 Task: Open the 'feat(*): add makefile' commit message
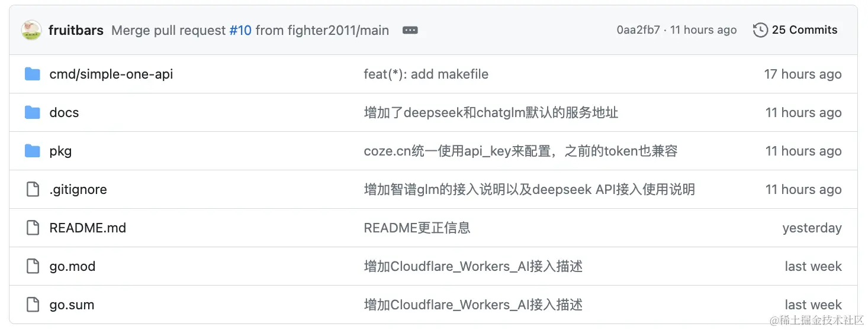pos(426,74)
